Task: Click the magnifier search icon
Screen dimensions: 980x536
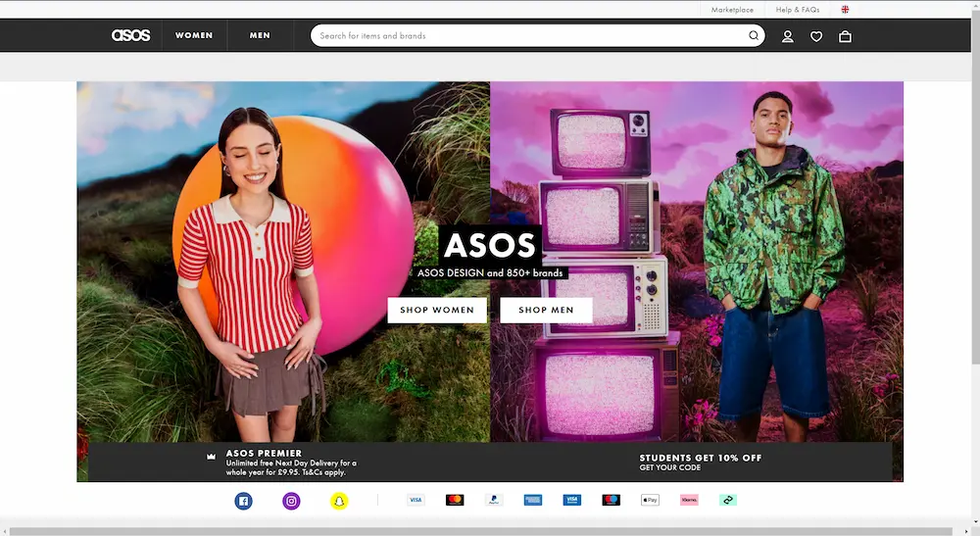Action: click(x=754, y=35)
